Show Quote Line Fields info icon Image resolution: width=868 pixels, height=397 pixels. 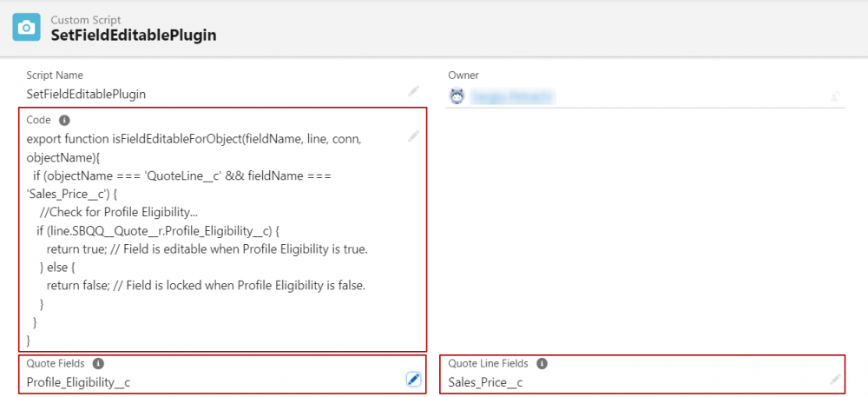click(542, 364)
